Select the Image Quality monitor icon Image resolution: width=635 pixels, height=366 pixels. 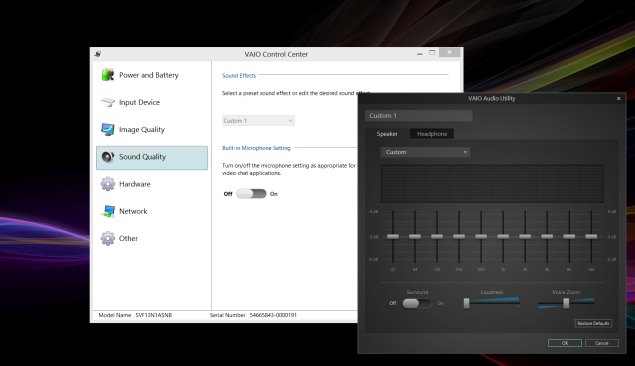[107, 130]
